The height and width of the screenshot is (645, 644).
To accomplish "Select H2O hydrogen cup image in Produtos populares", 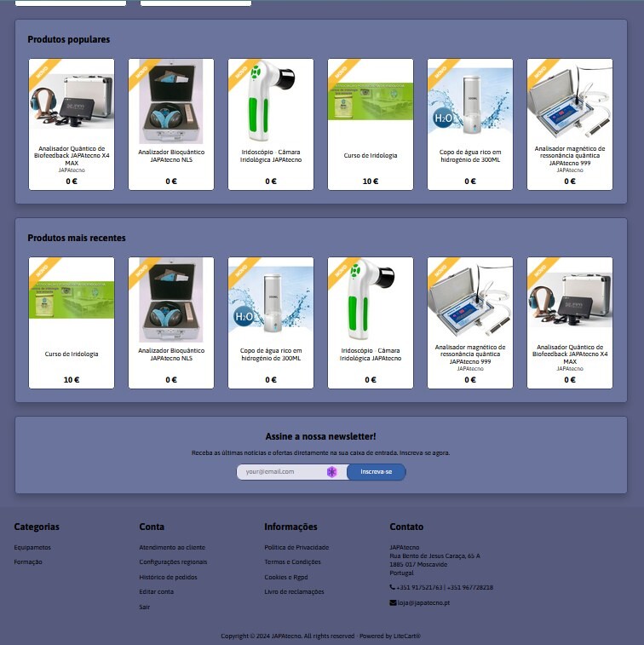I will click(470, 101).
